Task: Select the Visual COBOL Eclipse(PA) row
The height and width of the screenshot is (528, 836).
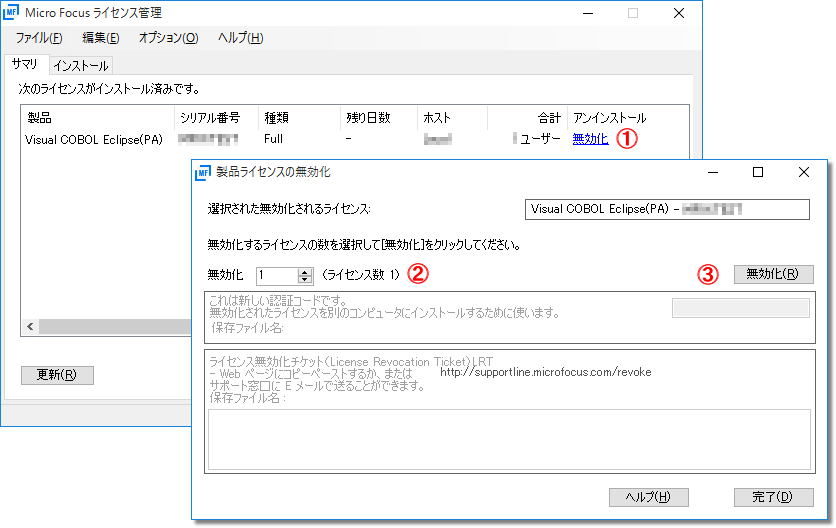Action: click(355, 139)
